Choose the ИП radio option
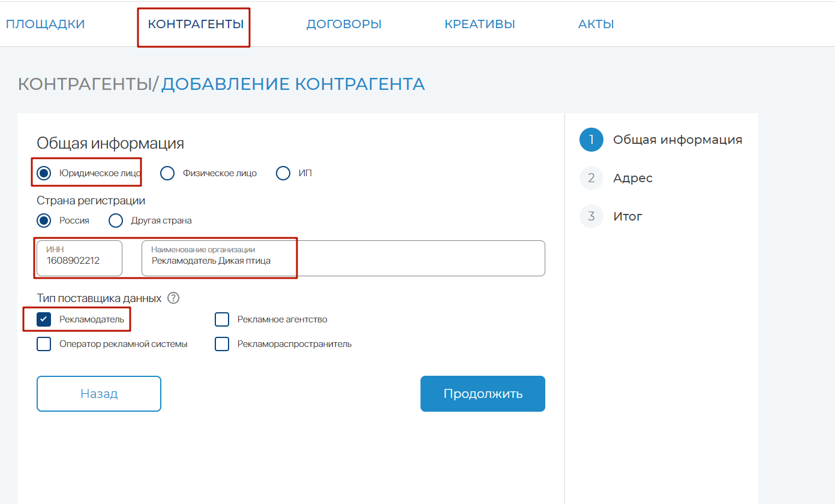Viewport: 835px width, 504px height. point(283,173)
